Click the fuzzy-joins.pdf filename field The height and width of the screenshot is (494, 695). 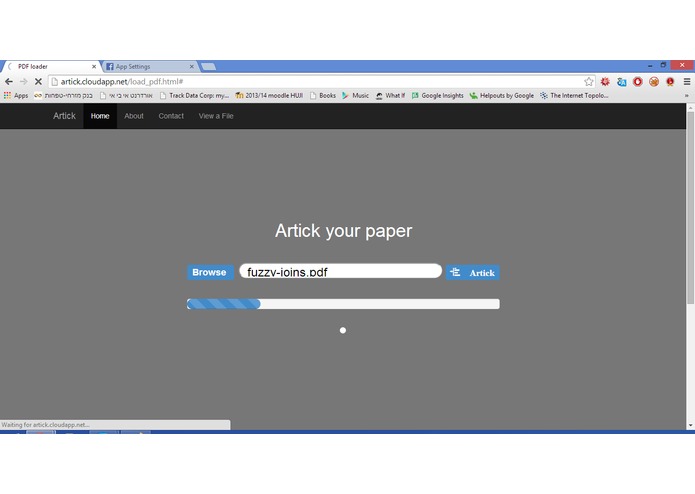[340, 271]
